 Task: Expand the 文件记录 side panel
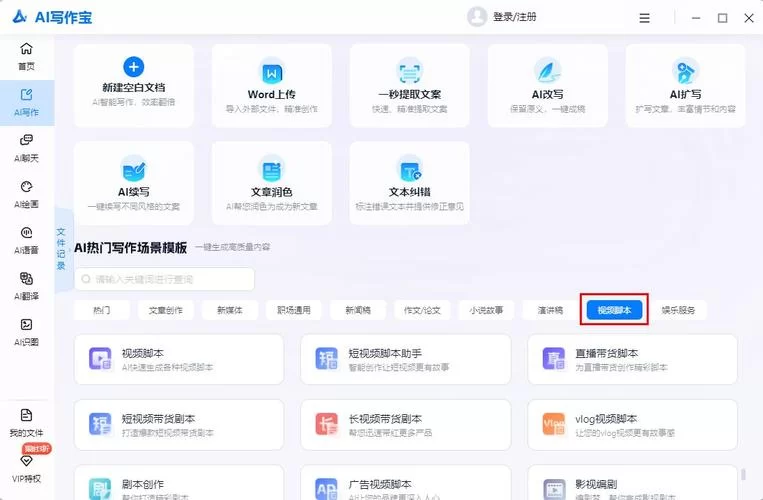point(61,249)
